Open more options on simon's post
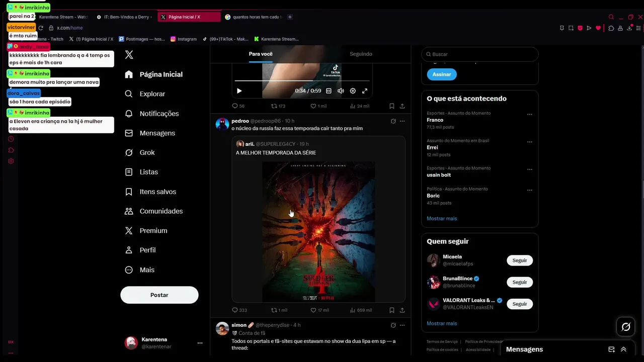The image size is (644, 362). pos(402,325)
